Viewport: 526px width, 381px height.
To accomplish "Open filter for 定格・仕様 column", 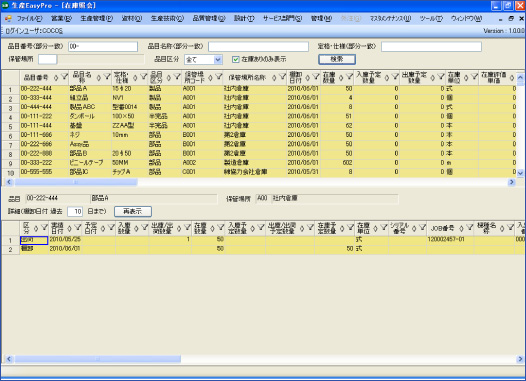I will click(144, 77).
